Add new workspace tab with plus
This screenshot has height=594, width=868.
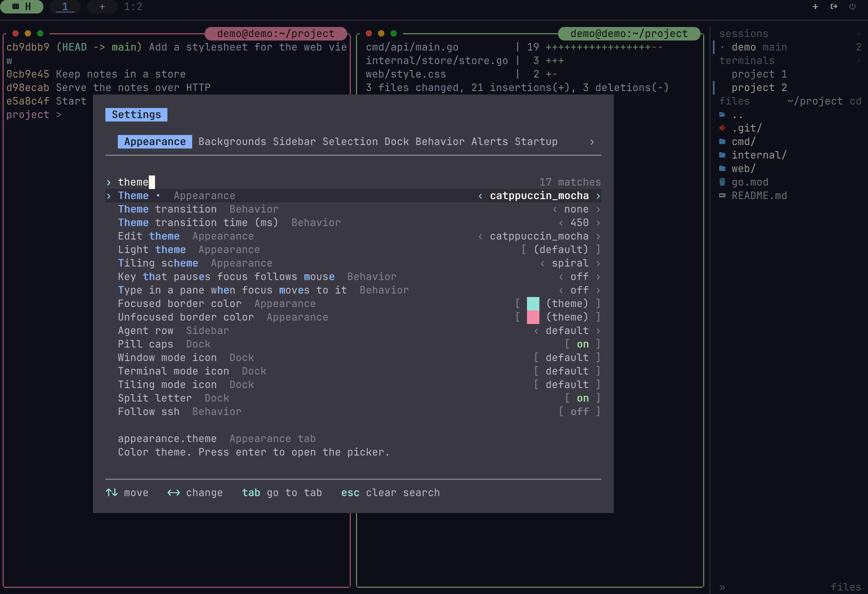pos(102,6)
